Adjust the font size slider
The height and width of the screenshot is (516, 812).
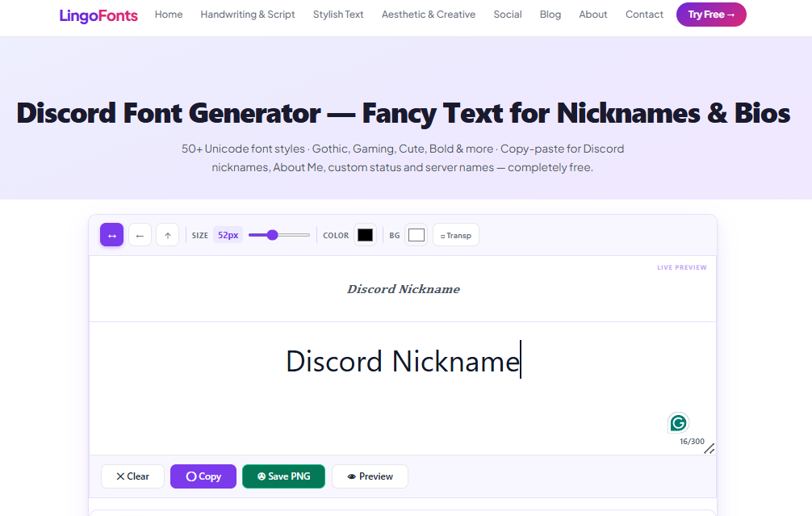tap(279, 235)
